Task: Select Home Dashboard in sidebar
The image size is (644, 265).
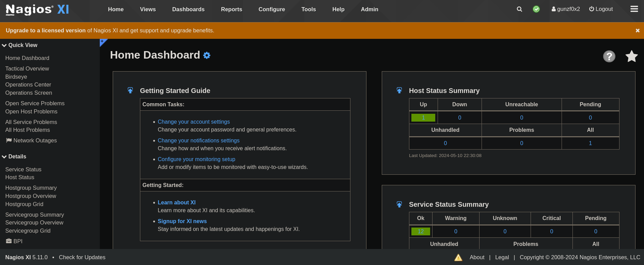Action: pos(27,58)
